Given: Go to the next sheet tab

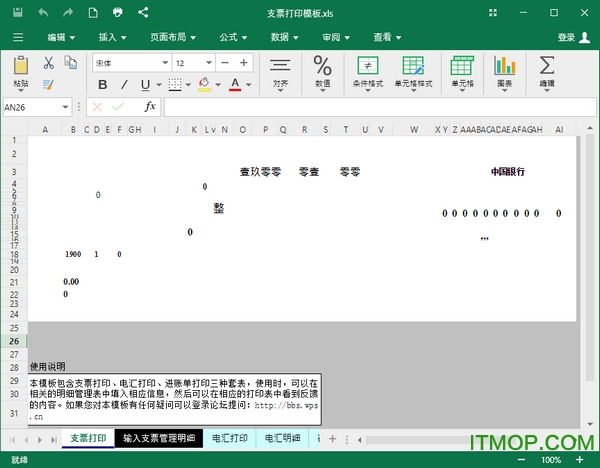Looking at the screenshot, I should [x=40, y=440].
